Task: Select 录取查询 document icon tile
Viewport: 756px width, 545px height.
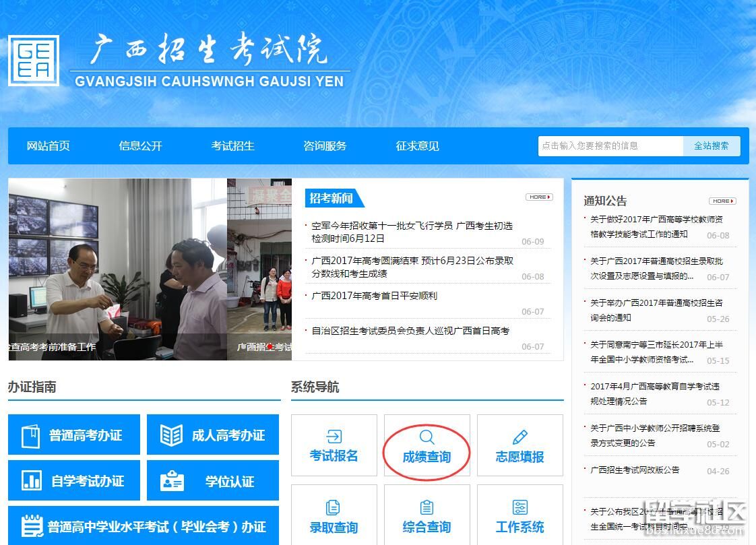Action: (334, 507)
